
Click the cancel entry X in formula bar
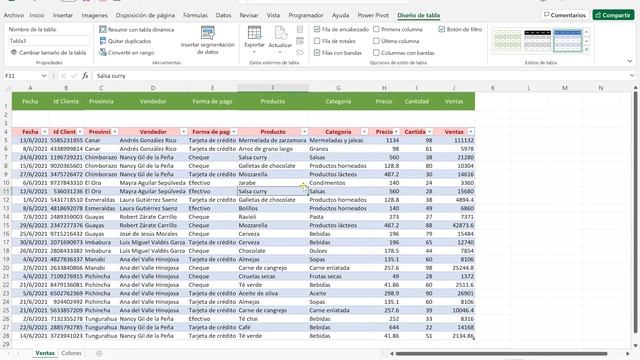coord(63,76)
